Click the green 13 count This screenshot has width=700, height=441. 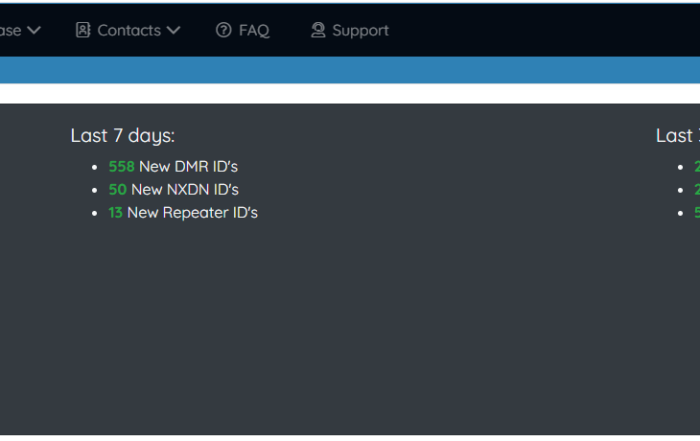[x=115, y=213]
